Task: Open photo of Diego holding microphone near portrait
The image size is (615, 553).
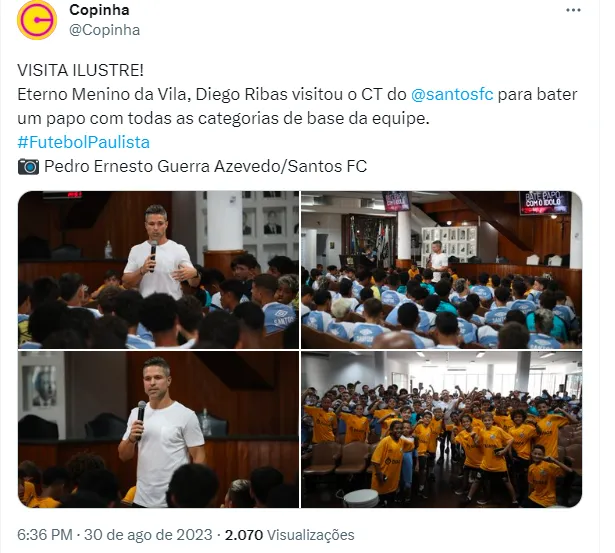Action: coord(158,429)
